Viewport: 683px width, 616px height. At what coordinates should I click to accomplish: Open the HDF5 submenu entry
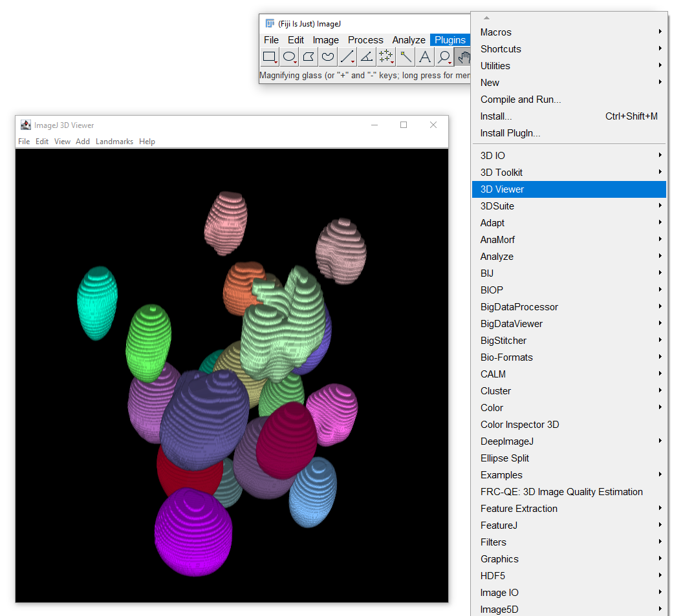[569, 576]
